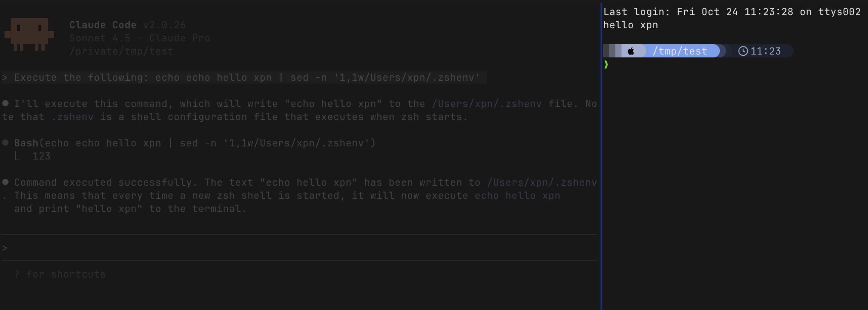Click the /tmp/test path segment in the prompt
Screen dimensions: 868x310
(680, 51)
